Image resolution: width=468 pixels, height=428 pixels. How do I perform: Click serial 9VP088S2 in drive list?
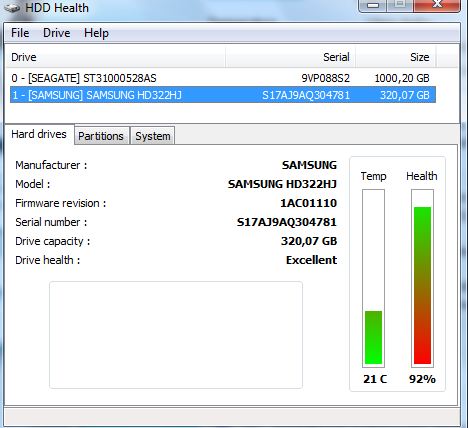[x=326, y=78]
